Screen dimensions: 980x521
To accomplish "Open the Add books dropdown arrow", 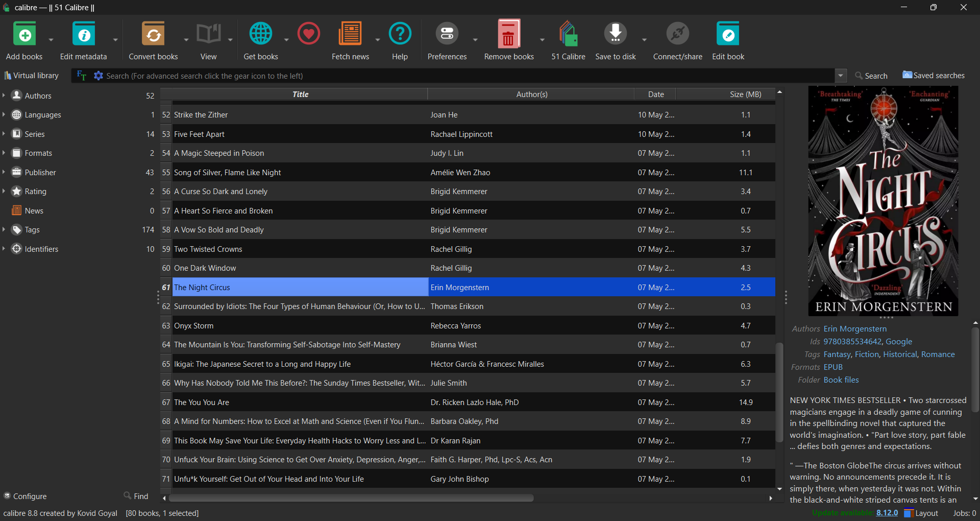I will point(51,40).
